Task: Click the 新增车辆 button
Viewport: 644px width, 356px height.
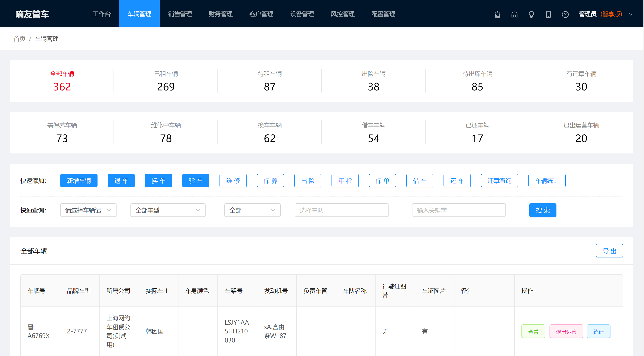Action: click(x=79, y=180)
